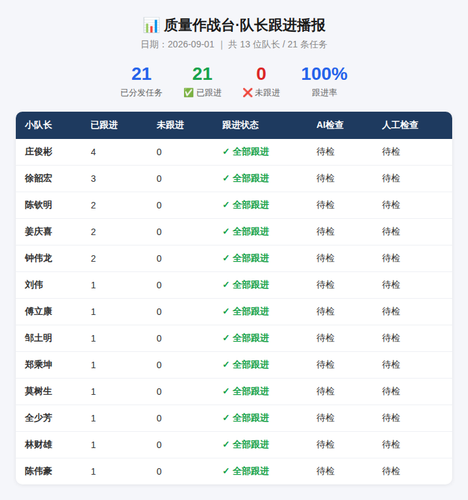The image size is (468, 500).
Task: Click 全部跟进 status in 庄俊彬 row
Action: [x=246, y=152]
